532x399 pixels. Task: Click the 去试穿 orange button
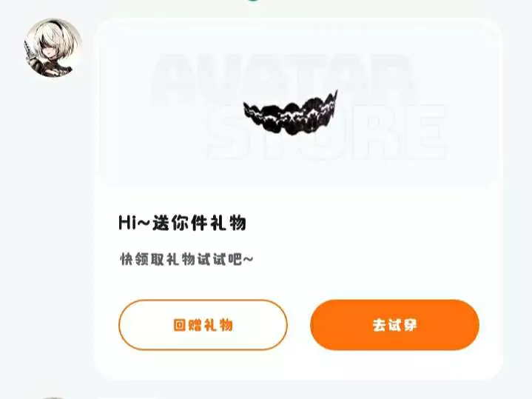click(394, 325)
